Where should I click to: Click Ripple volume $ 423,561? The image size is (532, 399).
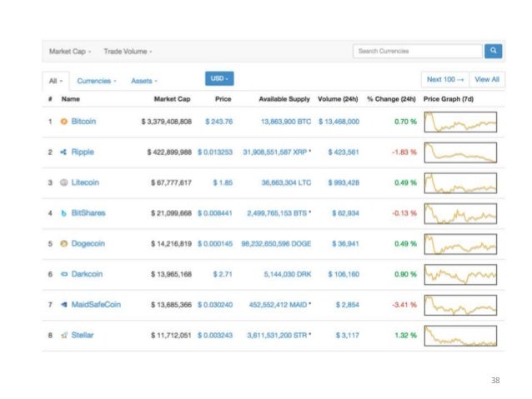[x=344, y=152]
